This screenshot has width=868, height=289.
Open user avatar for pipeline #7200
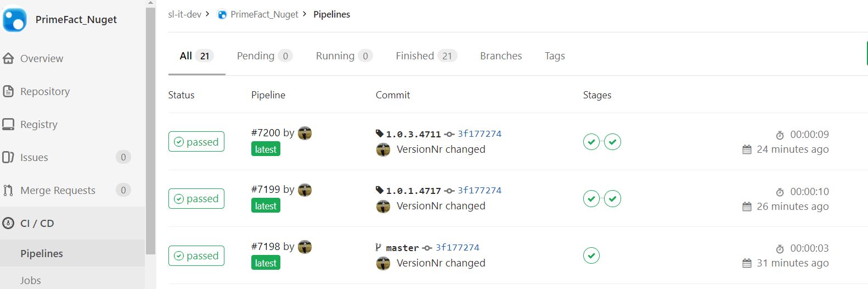[305, 133]
